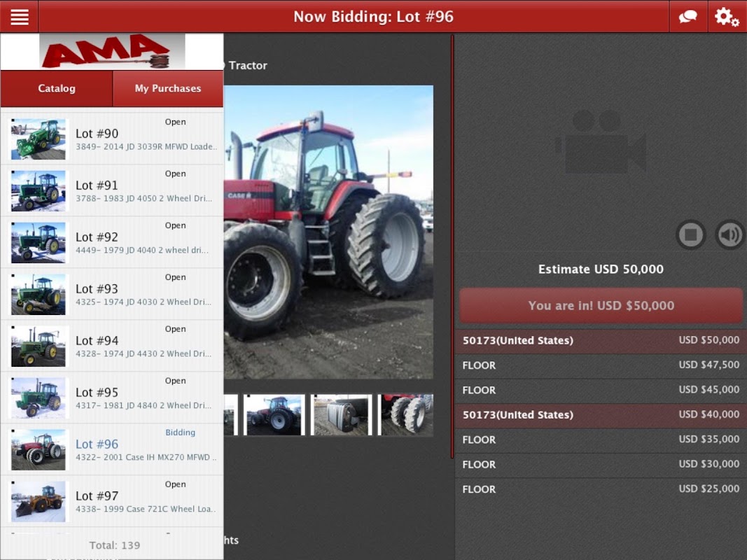Select FLOOR bid row at USD $25,000

pyautogui.click(x=601, y=489)
